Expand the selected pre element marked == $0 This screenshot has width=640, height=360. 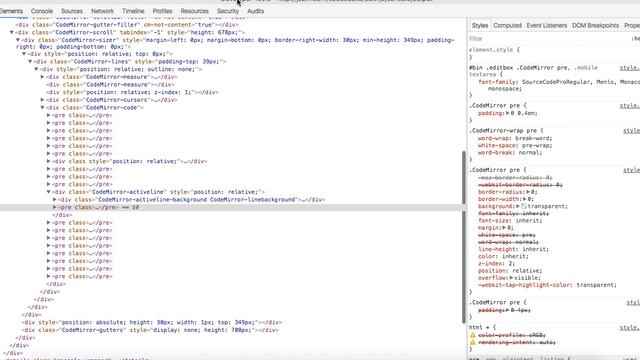(55, 207)
